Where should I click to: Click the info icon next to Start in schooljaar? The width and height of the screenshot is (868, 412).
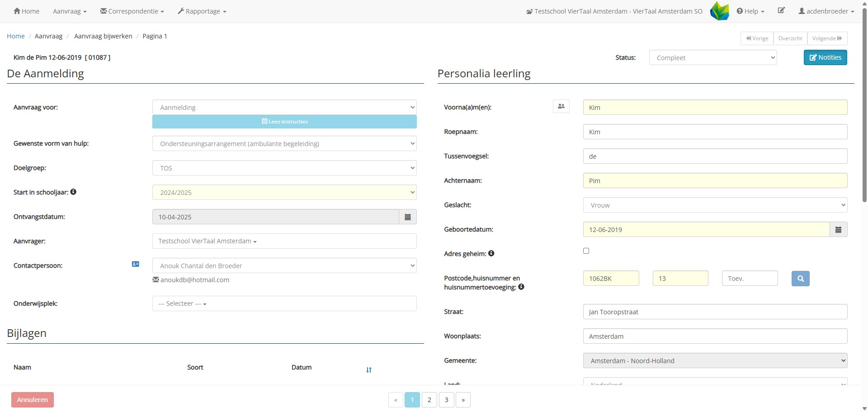(x=73, y=192)
